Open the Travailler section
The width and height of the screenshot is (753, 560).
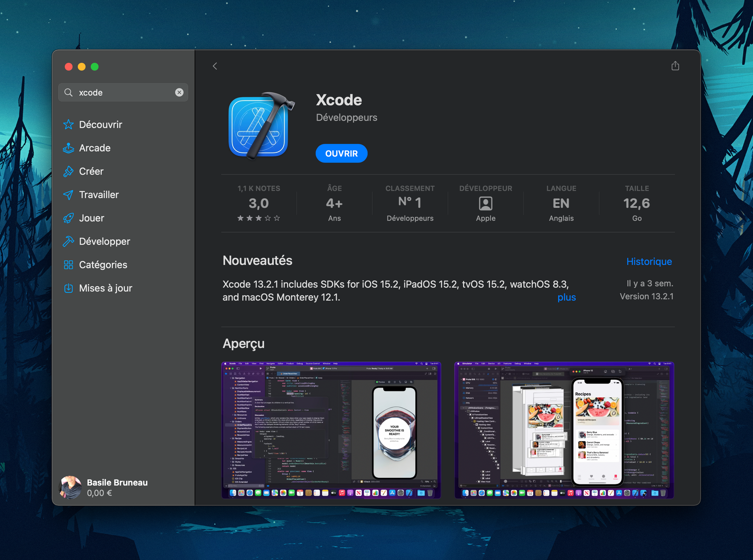(99, 195)
